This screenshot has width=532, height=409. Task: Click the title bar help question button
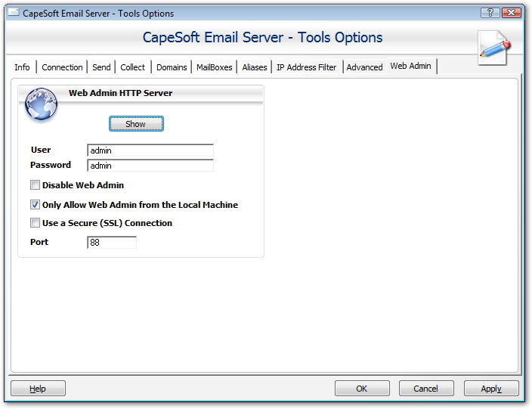click(490, 13)
